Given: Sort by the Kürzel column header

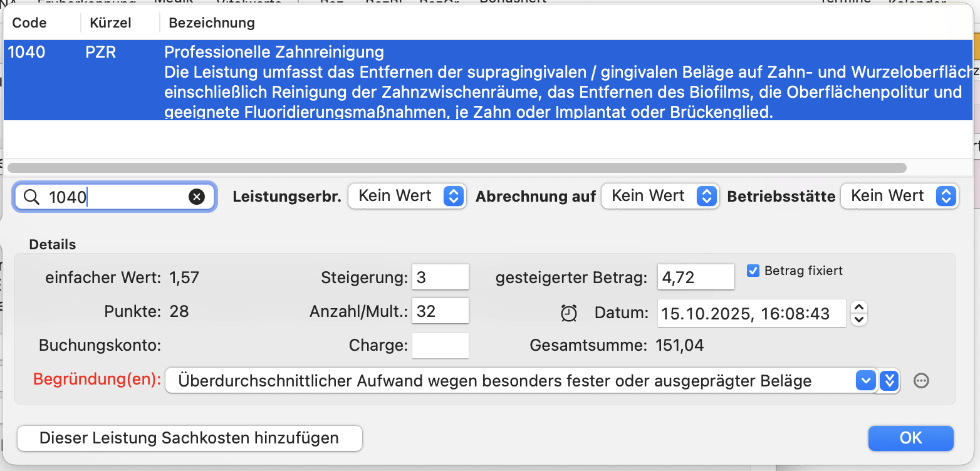Looking at the screenshot, I should pyautogui.click(x=110, y=23).
